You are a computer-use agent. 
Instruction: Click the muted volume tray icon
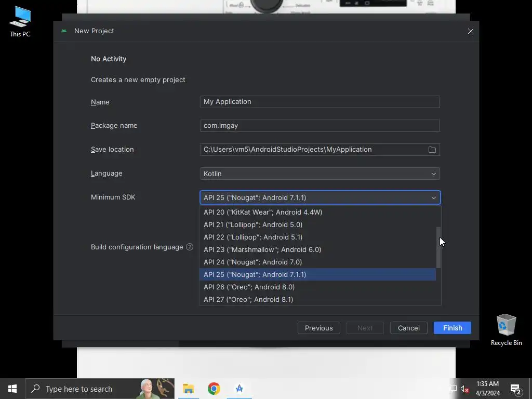(x=464, y=389)
